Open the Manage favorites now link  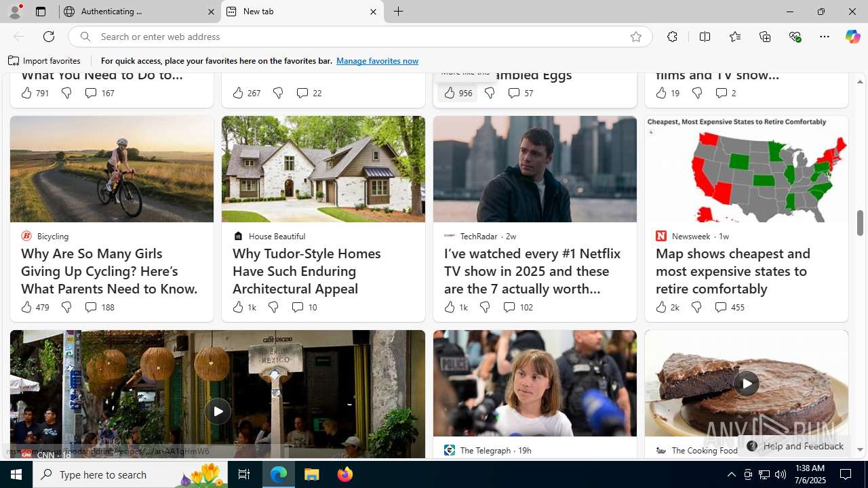click(x=377, y=61)
